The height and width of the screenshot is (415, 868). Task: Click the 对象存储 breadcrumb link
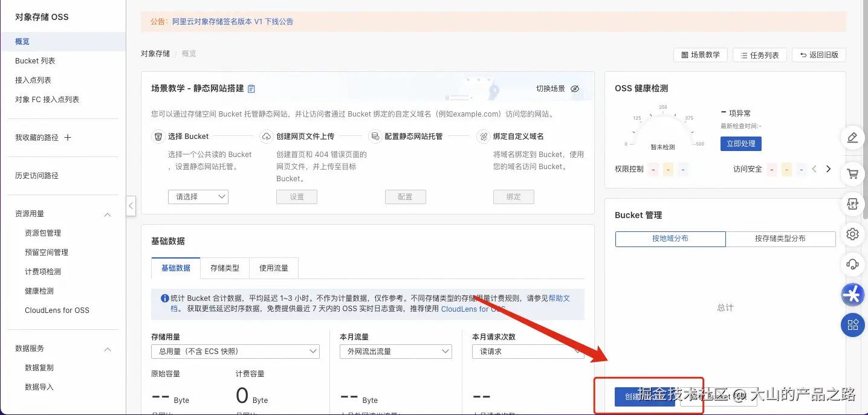point(155,54)
